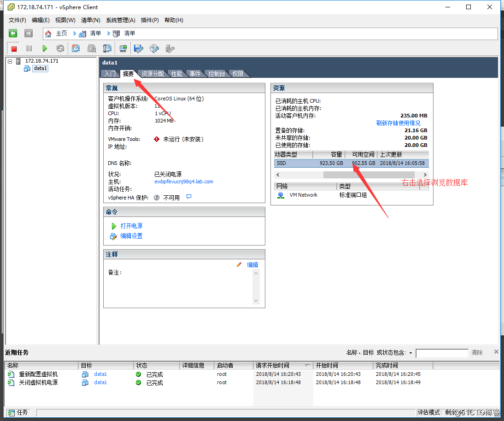The image size is (504, 421).
Task: Switch to the 控制台 tab
Action: coord(217,74)
